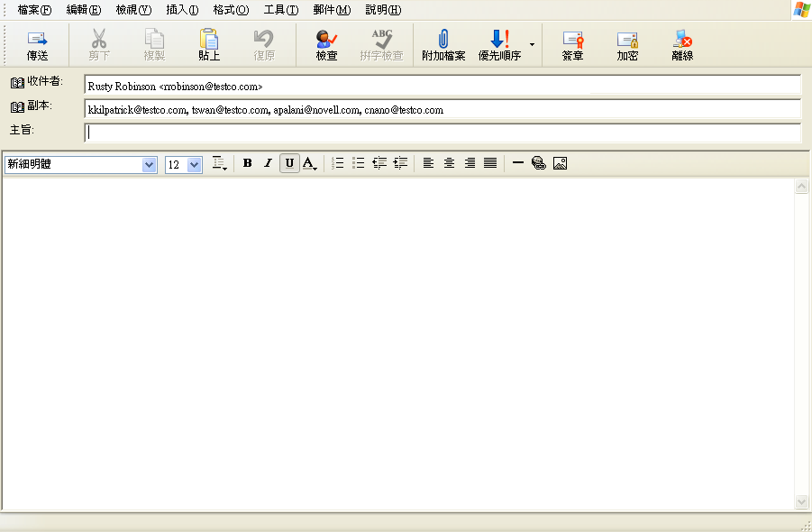Viewport: 812px width, 532px height.
Task: Toggle Bold formatting
Action: tap(248, 163)
